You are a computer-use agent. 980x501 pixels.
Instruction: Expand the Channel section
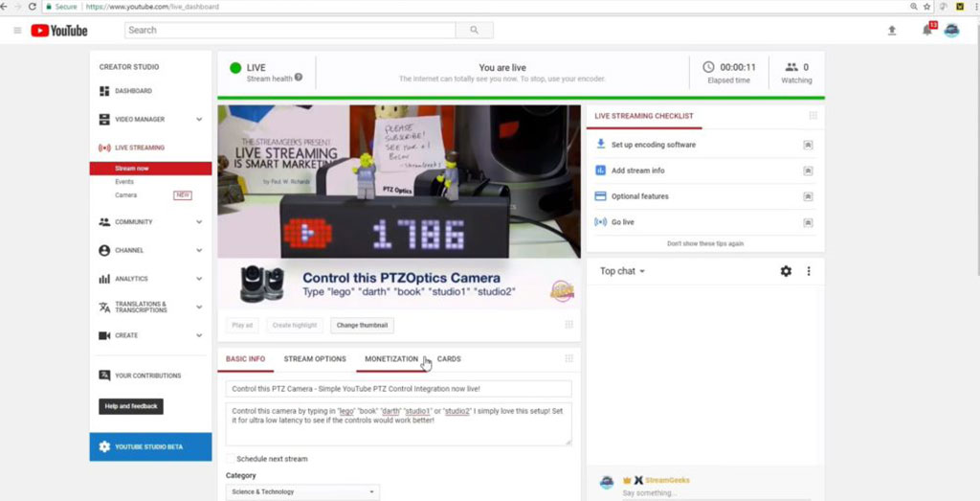199,250
